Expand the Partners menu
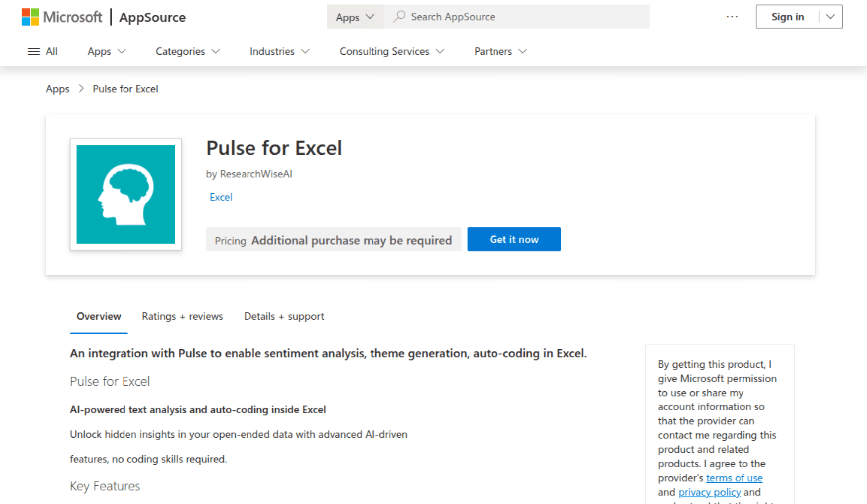This screenshot has height=504, width=867. pos(500,51)
